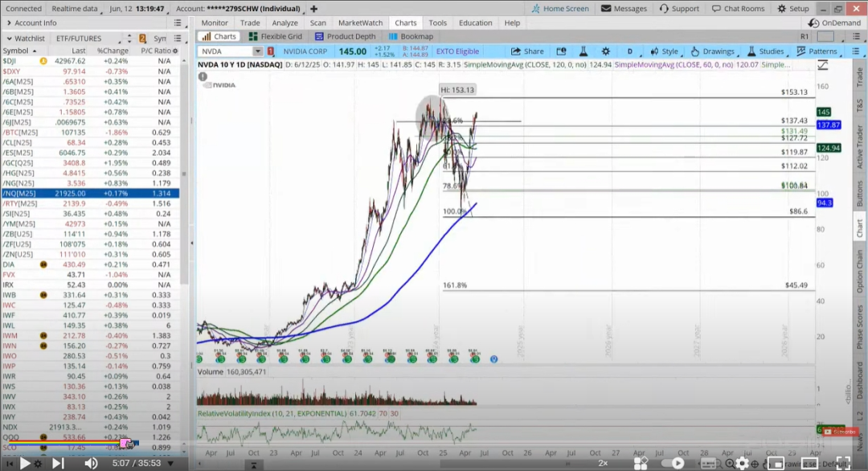Screen dimensions: 868x471
Task: Mute the video volume speaker
Action: 91,463
